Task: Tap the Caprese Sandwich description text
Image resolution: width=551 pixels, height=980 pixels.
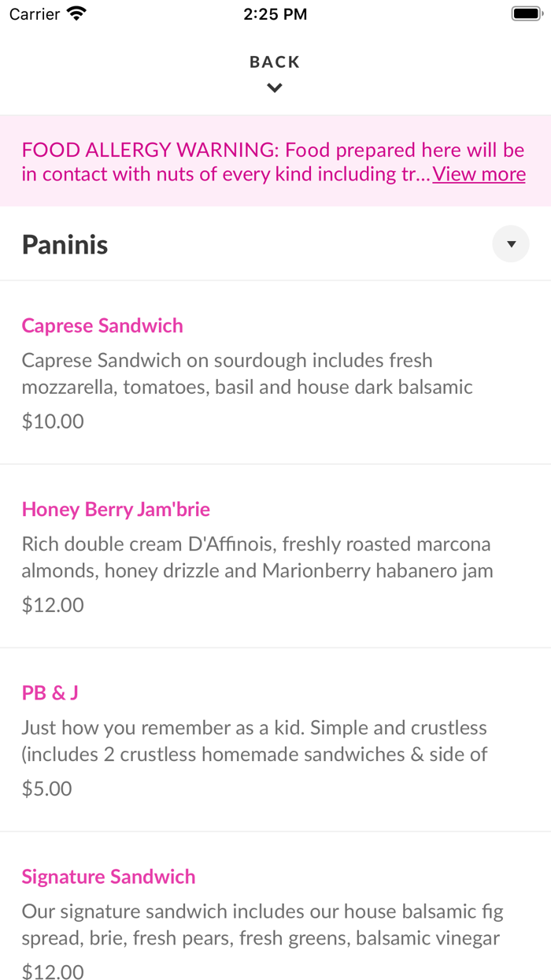Action: pos(247,373)
